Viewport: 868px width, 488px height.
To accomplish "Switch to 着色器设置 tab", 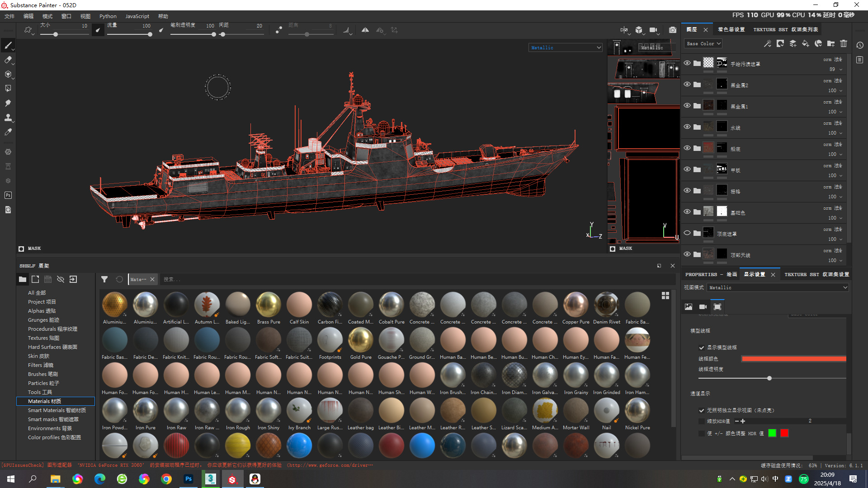I will pos(731,29).
